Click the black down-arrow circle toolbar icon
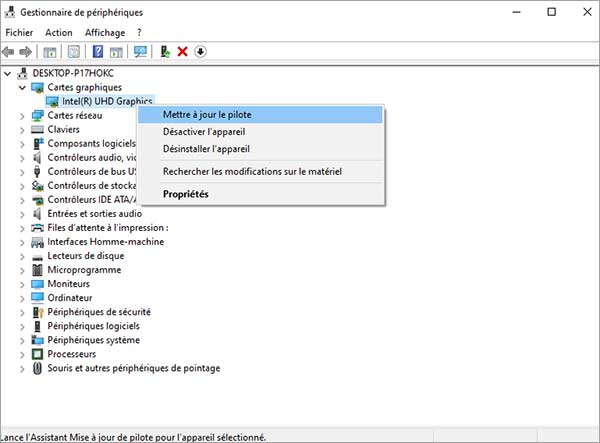600x443 pixels. [200, 52]
